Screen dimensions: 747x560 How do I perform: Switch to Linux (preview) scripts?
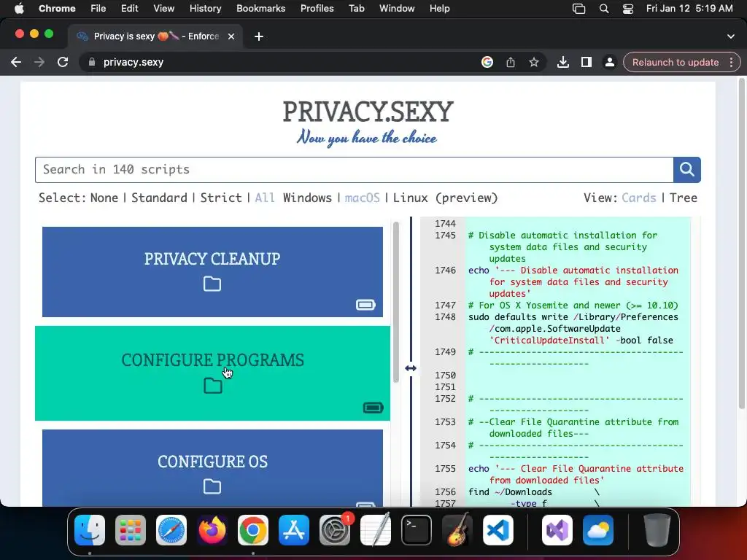(445, 198)
